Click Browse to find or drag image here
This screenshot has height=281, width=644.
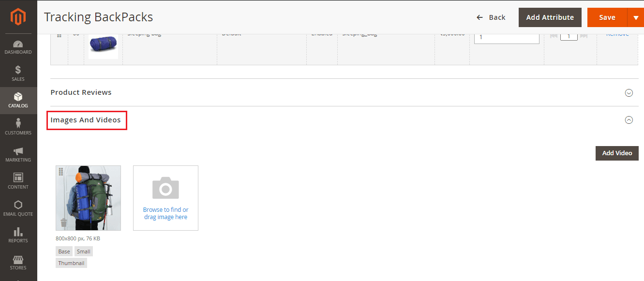pyautogui.click(x=165, y=213)
